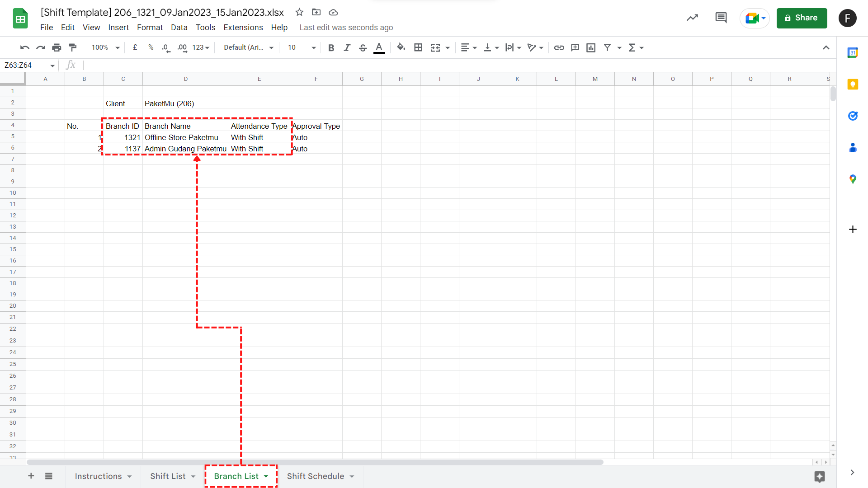Click the Name box showing Z63:Z64
Viewport: 868px width, 488px height.
coord(29,65)
